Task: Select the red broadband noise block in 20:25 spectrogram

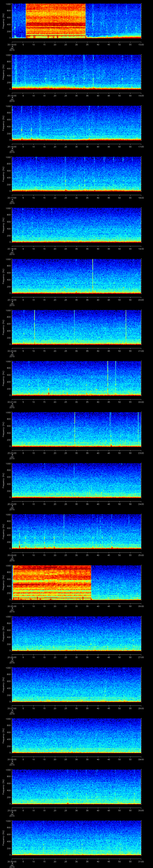Action: (52, 582)
